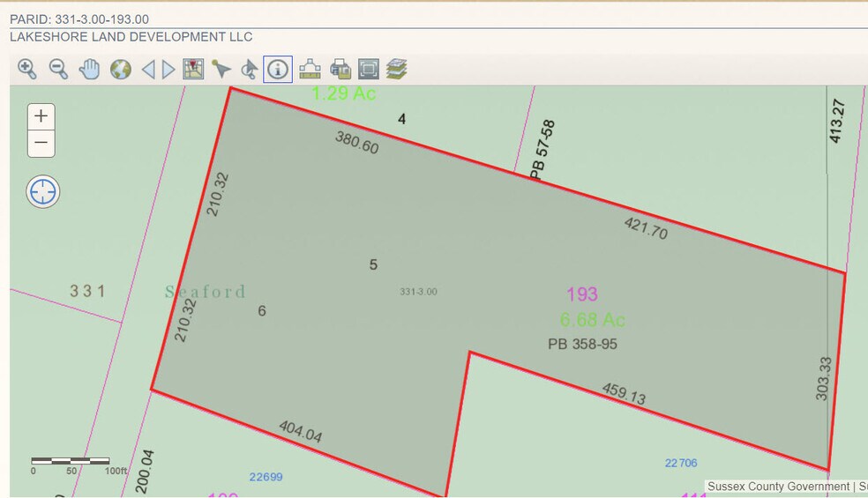Click the 1.29 Ac acreage label
The height and width of the screenshot is (498, 868).
coord(343,93)
